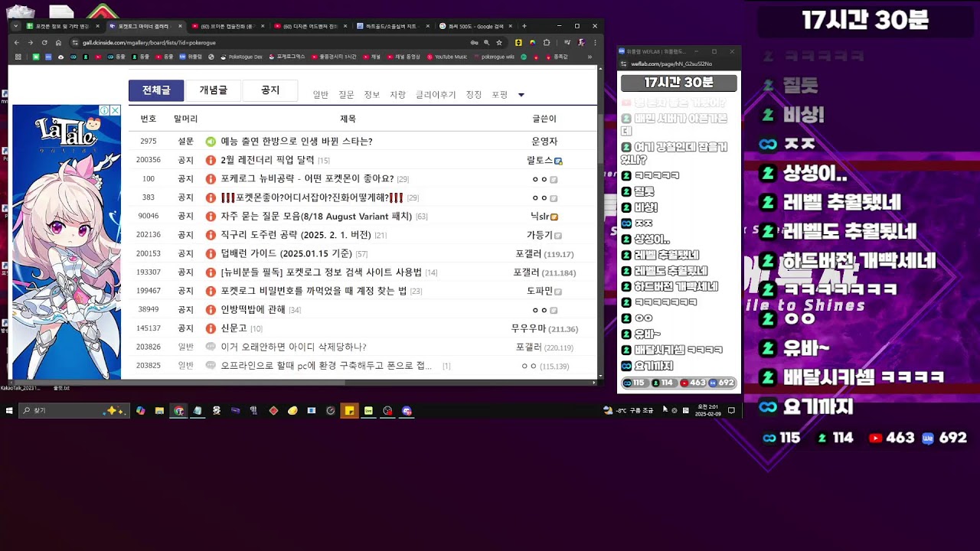Open pokerogue wiki bookmark

494,57
